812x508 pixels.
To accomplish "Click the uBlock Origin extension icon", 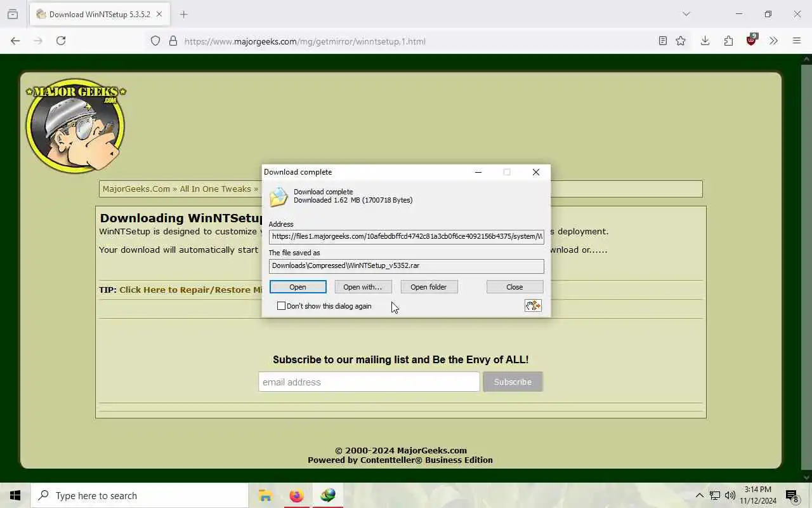I will (751, 40).
